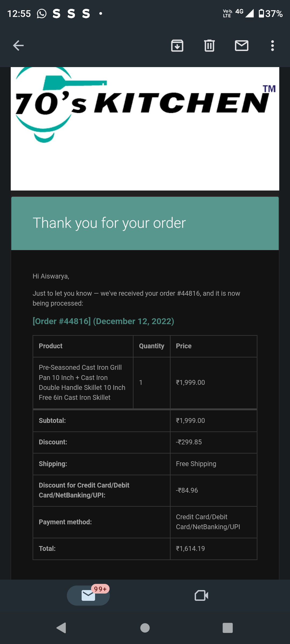Image resolution: width=290 pixels, height=644 pixels.
Task: Open the Mail tab with 99+ badge
Action: (x=88, y=595)
